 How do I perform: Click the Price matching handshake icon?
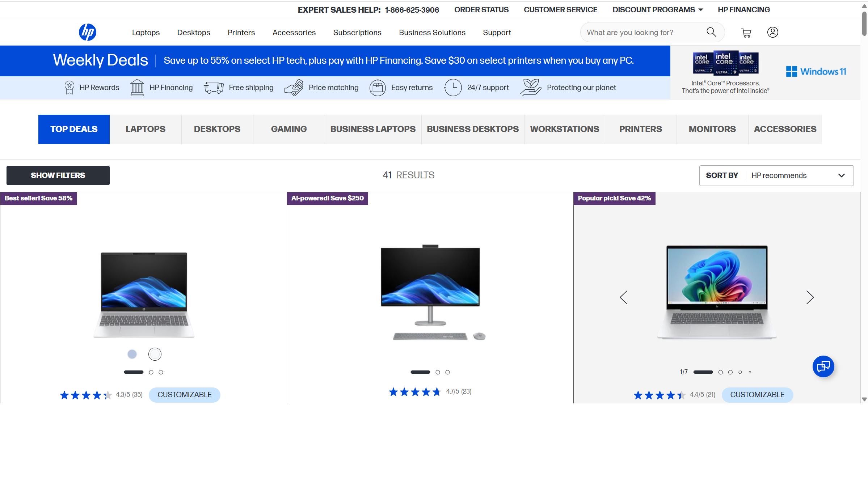tap(294, 88)
